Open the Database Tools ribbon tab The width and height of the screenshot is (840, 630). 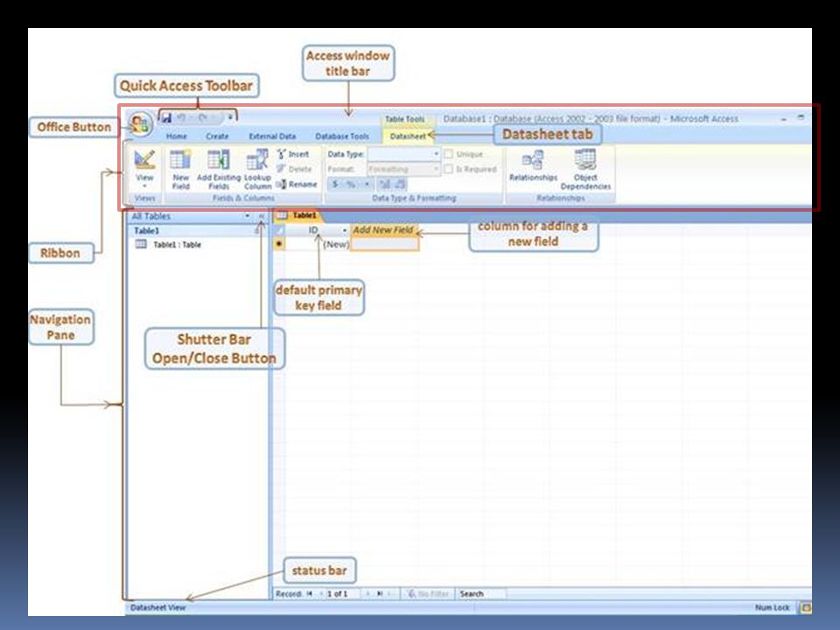pos(342,136)
